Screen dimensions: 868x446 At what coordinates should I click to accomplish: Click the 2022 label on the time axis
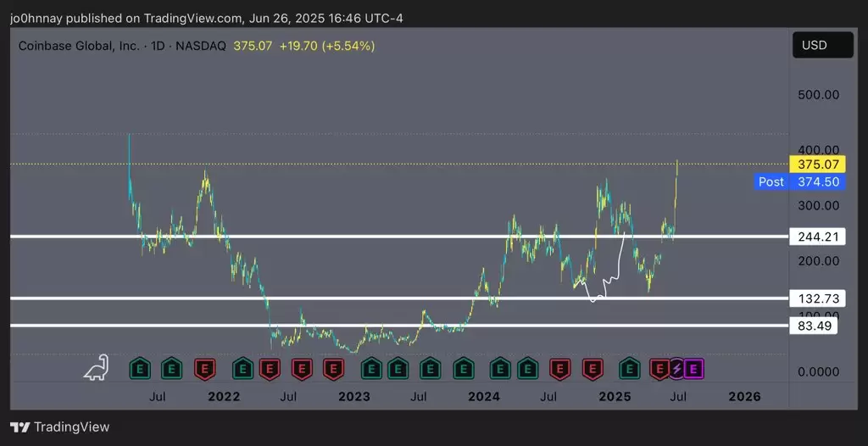[x=224, y=397]
